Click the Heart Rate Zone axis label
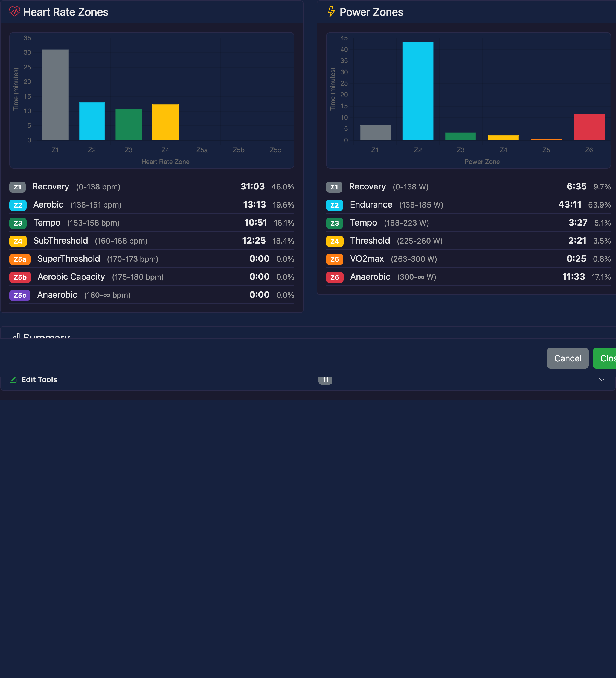Screen dimensions: 616x678 pyautogui.click(x=165, y=162)
